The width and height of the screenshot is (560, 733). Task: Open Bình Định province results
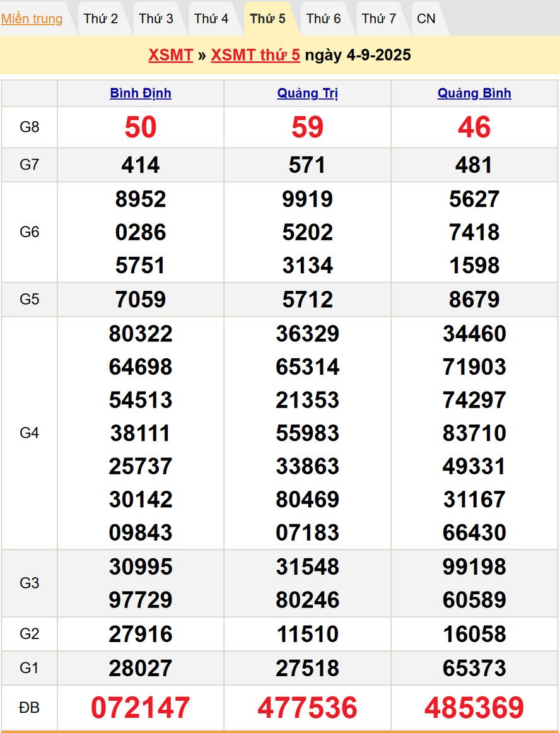pyautogui.click(x=141, y=93)
